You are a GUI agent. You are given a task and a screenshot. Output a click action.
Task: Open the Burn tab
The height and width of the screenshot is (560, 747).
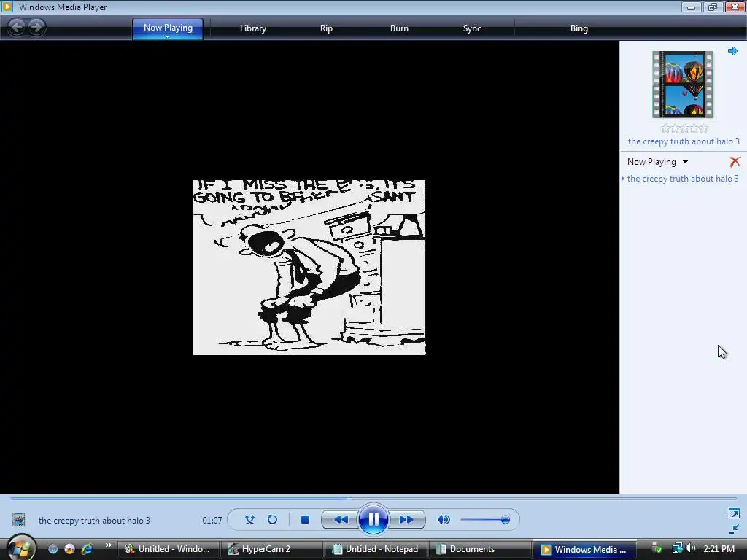[x=399, y=28]
